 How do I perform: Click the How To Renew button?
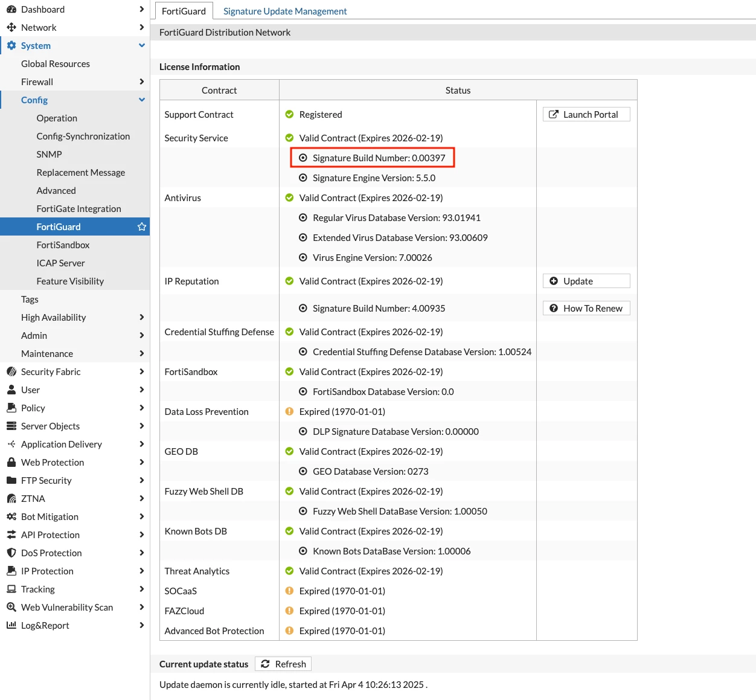point(586,308)
